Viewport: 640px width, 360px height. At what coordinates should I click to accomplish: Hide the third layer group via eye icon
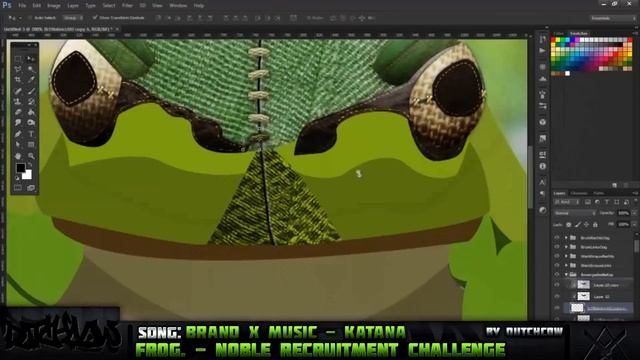point(557,256)
